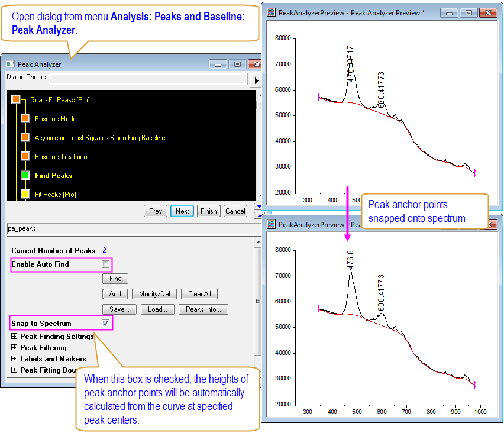The image size is (504, 433).
Task: Minimize the Peak Analyzer dialog
Action: 218,64
